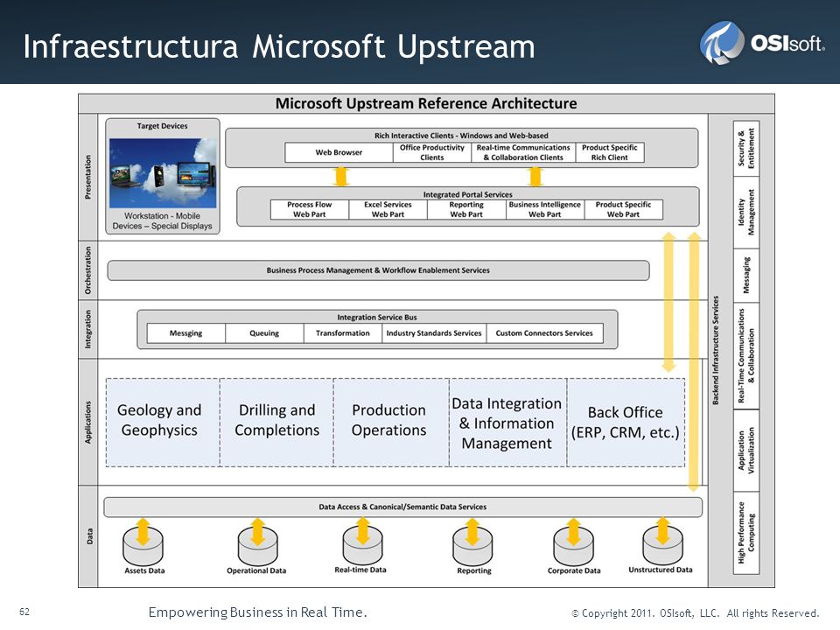Click the Target Devices cloud image
840x630 pixels.
tap(163, 173)
